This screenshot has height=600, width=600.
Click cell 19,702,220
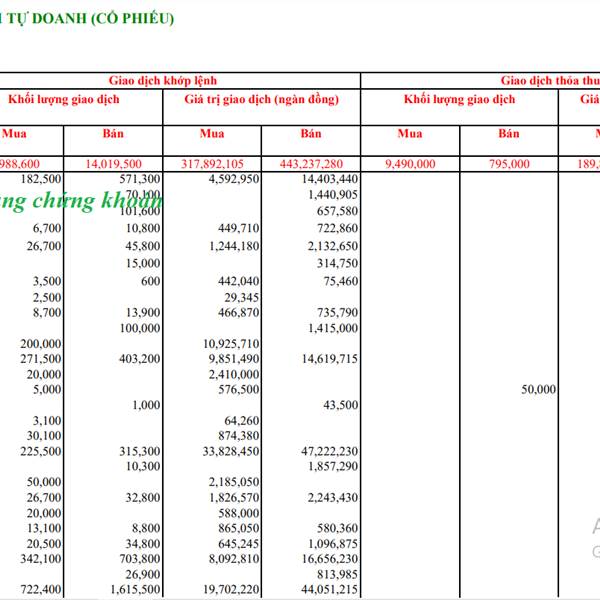pos(231,589)
